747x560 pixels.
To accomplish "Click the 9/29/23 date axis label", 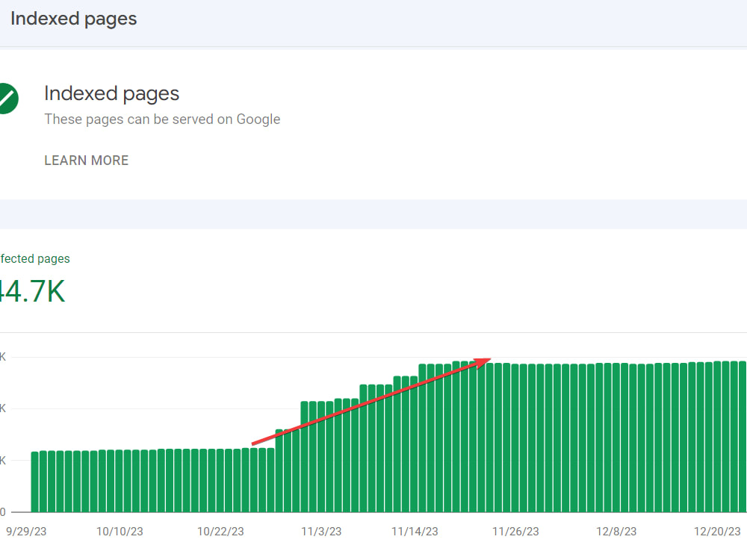I will coord(26,532).
